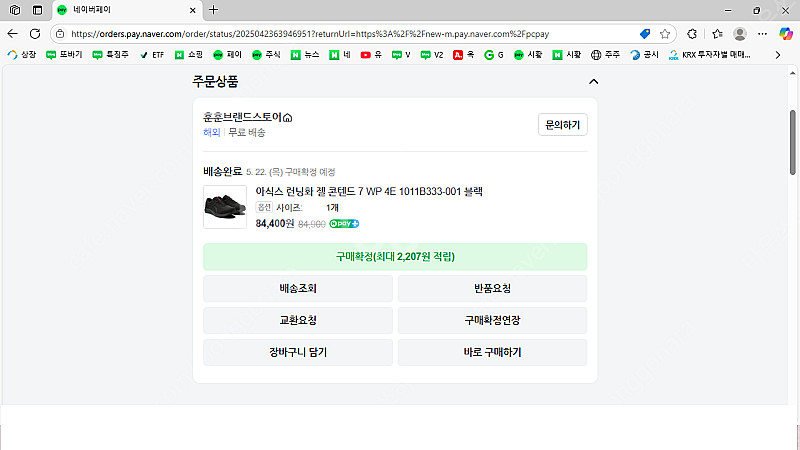Open the 특징주 bookmark

click(x=111, y=55)
